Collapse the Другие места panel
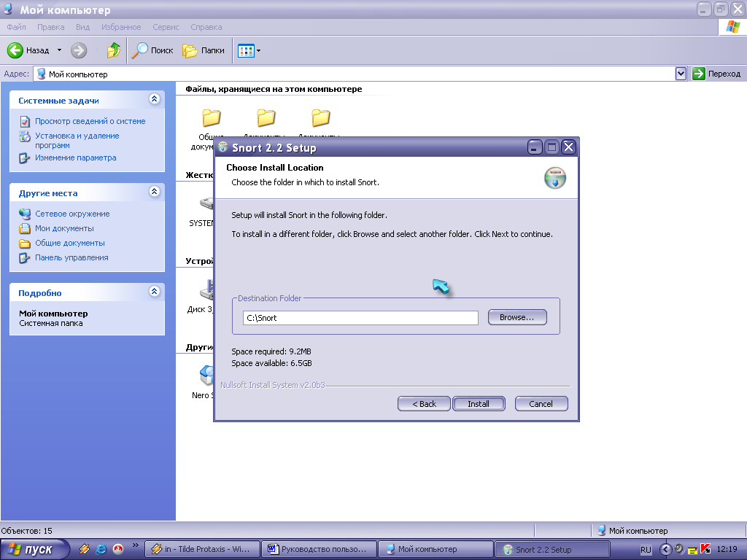The image size is (747, 560). pyautogui.click(x=155, y=192)
